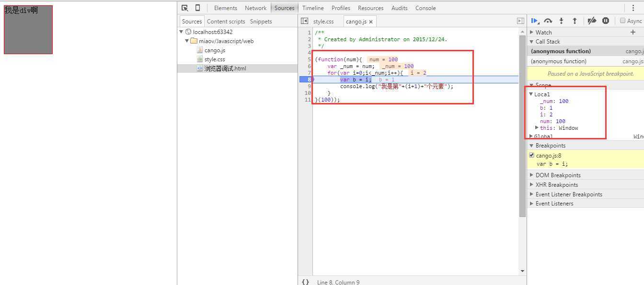Collapse the localhost:63342 tree node
644x285 pixels.
pos(181,32)
